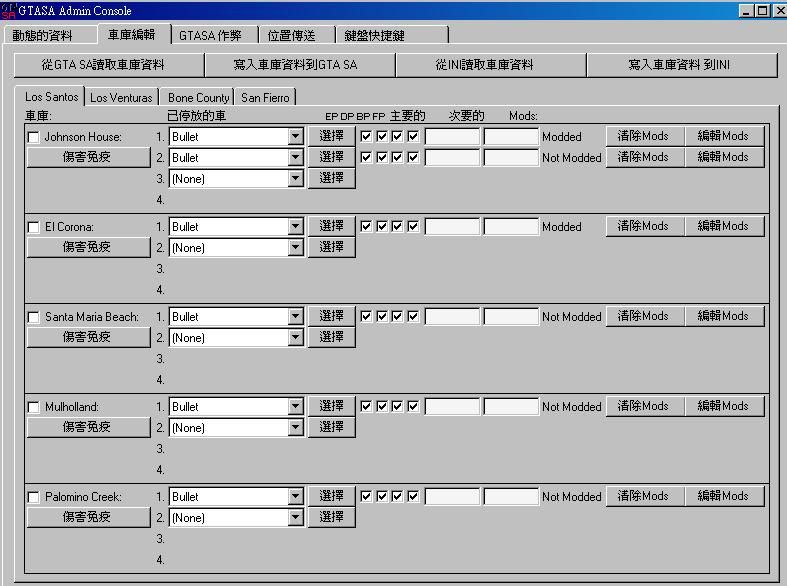Open Johnson House slot 1 vehicle dropdown
This screenshot has width=787, height=586.
pyautogui.click(x=295, y=137)
